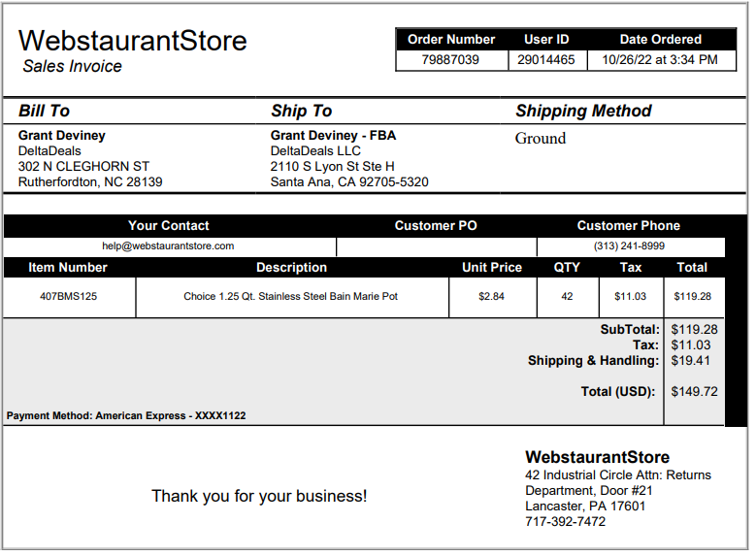Click the SubTotal value $119.28
The height and width of the screenshot is (556, 756).
point(694,329)
